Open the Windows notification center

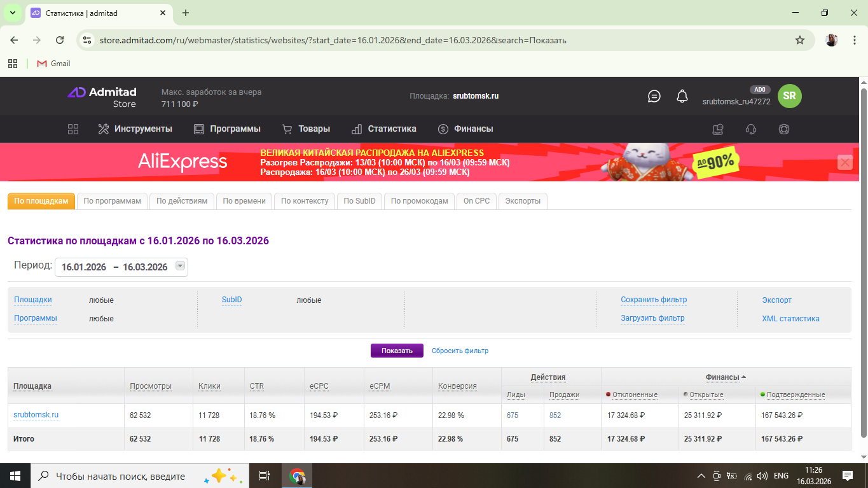point(847,475)
